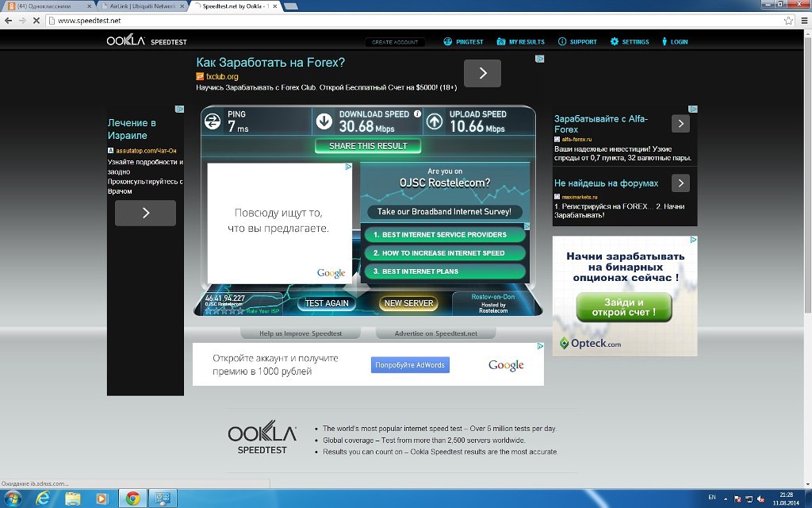
Task: Click Попробуйте AdWords button
Action: [410, 365]
